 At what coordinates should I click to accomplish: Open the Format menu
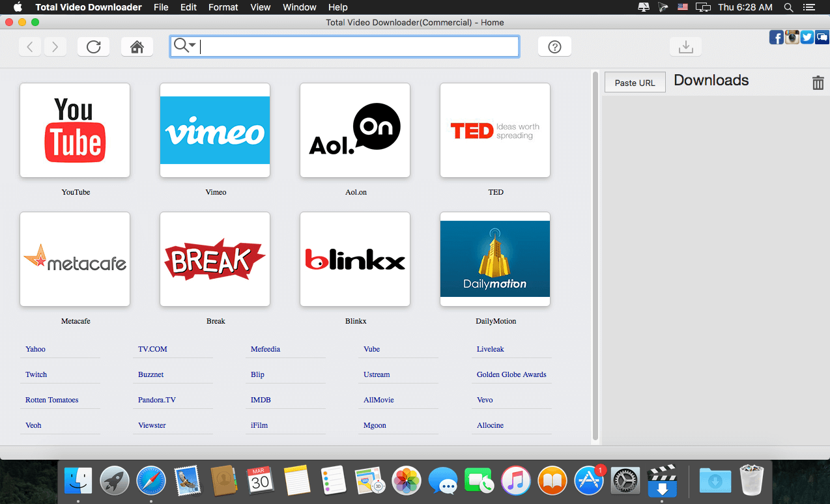223,7
